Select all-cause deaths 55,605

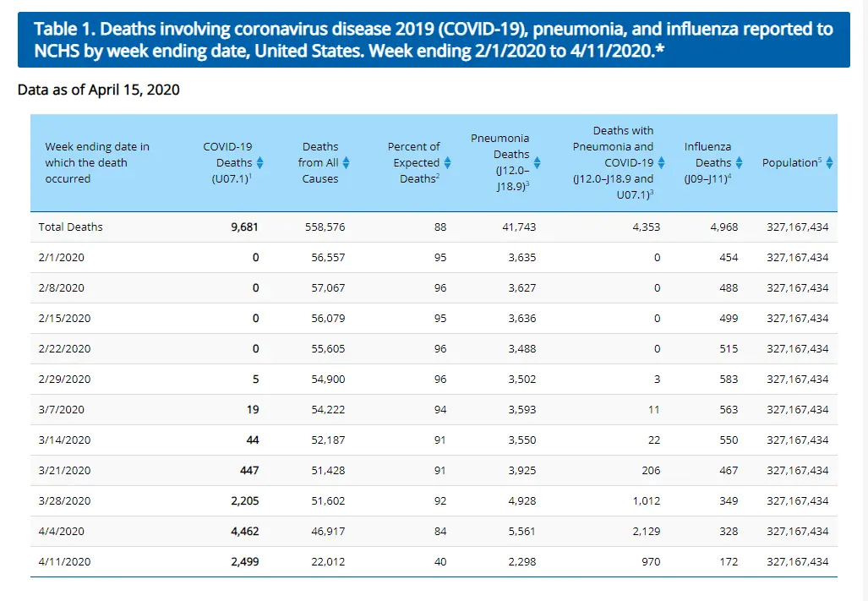coord(328,348)
